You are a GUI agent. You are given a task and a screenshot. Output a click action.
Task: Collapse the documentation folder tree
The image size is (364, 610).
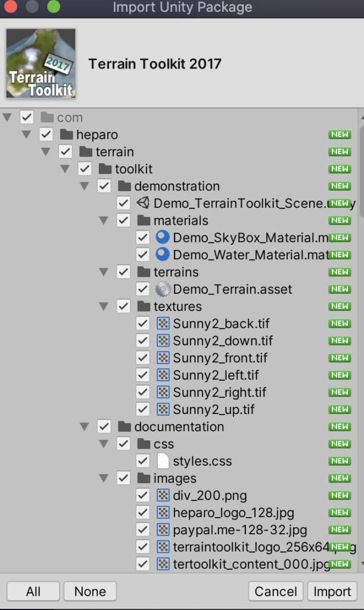pos(85,427)
